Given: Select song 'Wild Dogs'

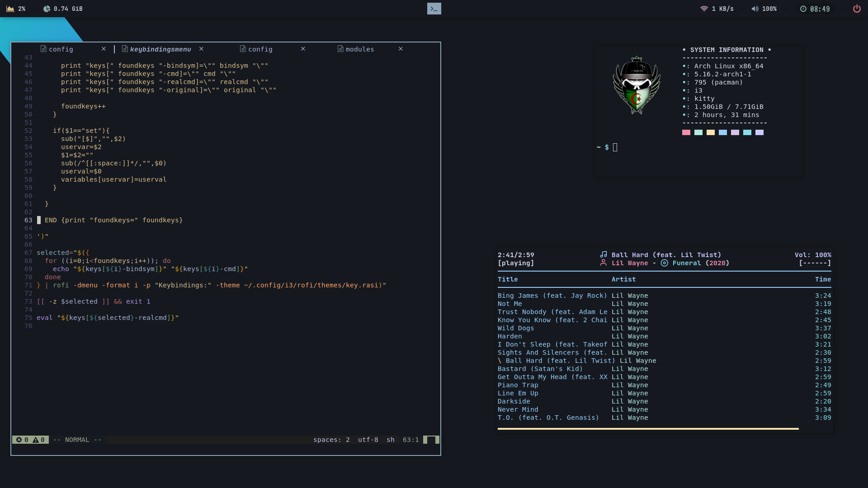Looking at the screenshot, I should [665, 328].
